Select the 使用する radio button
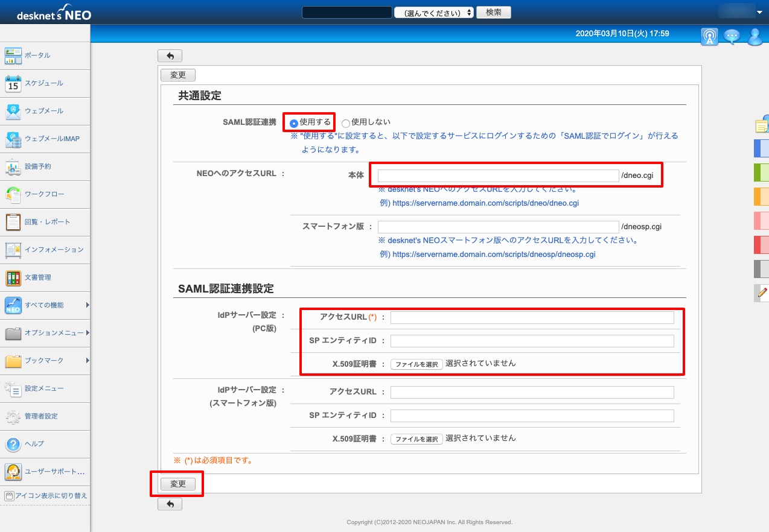 [x=294, y=123]
